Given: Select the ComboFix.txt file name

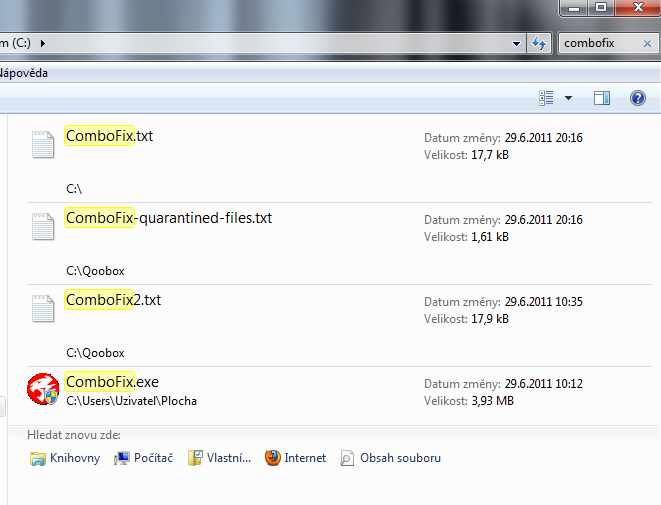Looking at the screenshot, I should (x=109, y=136).
